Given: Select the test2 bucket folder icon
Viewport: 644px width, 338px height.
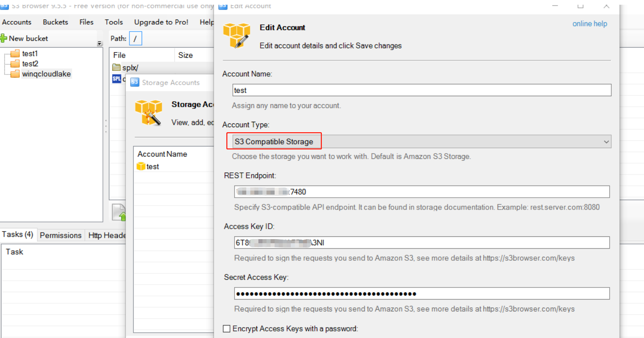Looking at the screenshot, I should (15, 64).
